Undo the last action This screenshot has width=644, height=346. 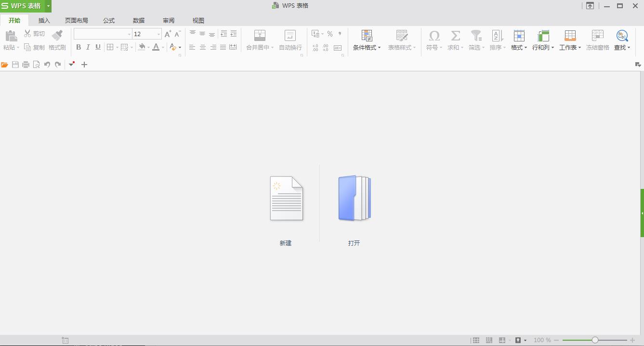click(x=47, y=65)
